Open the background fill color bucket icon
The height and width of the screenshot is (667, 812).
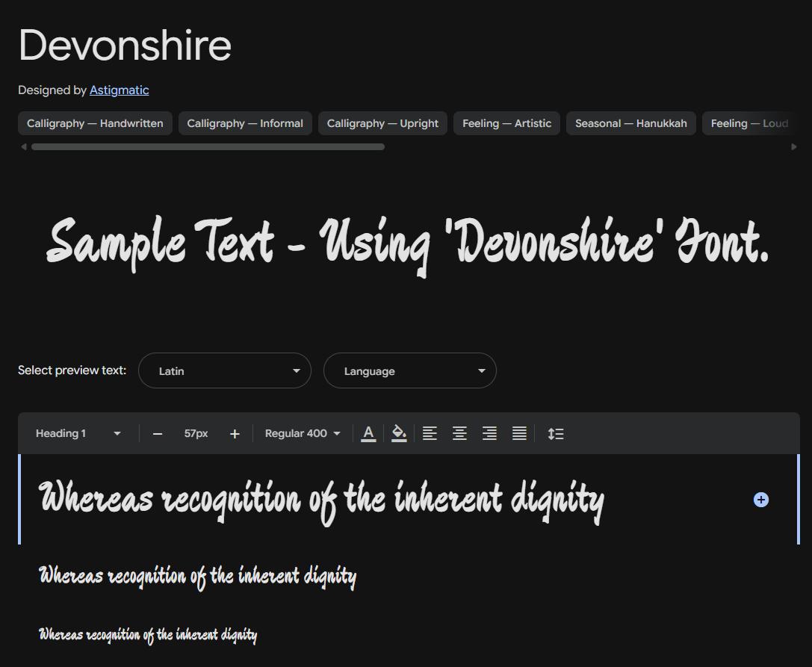point(399,433)
